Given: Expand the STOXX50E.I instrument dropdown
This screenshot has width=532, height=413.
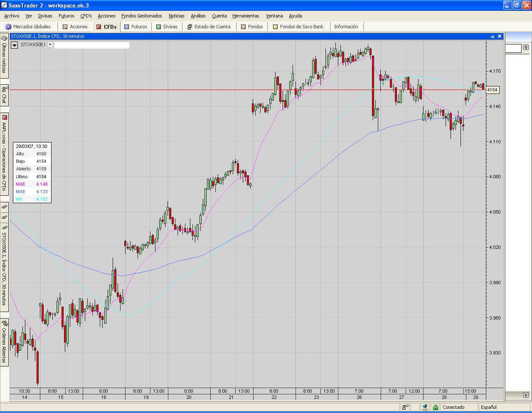Looking at the screenshot, I should tap(50, 44).
